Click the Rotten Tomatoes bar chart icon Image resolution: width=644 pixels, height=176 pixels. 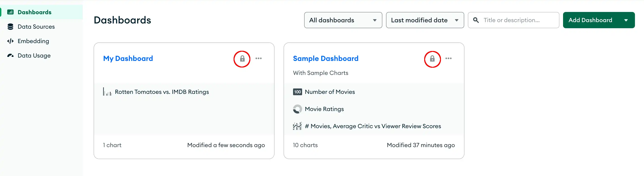107,92
